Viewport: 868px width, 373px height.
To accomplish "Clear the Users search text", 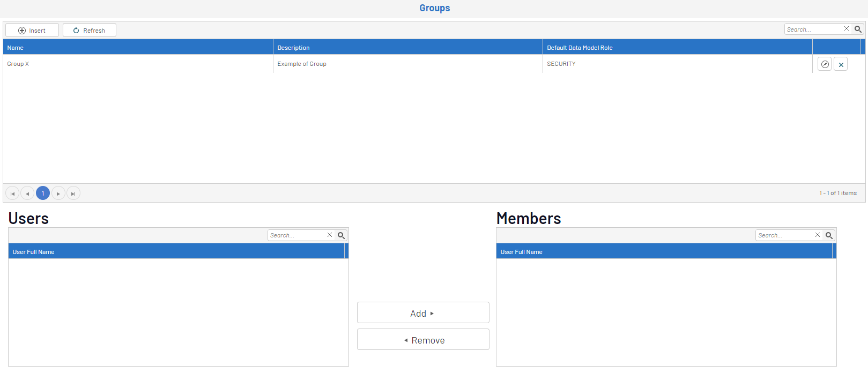I will pos(330,235).
